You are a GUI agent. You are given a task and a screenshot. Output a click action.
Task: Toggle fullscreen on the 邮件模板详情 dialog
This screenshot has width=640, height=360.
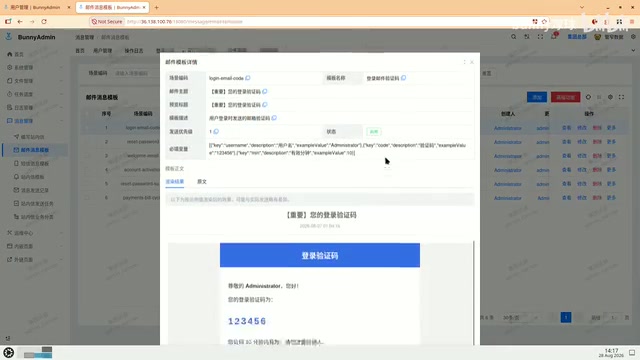[464, 62]
